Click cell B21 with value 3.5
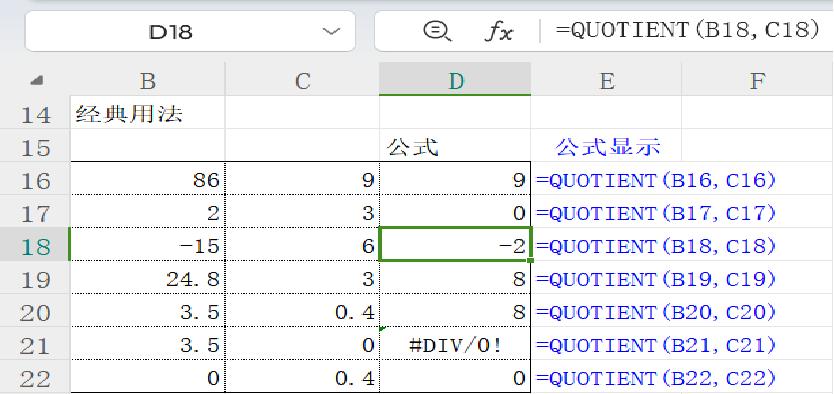 click(x=147, y=343)
